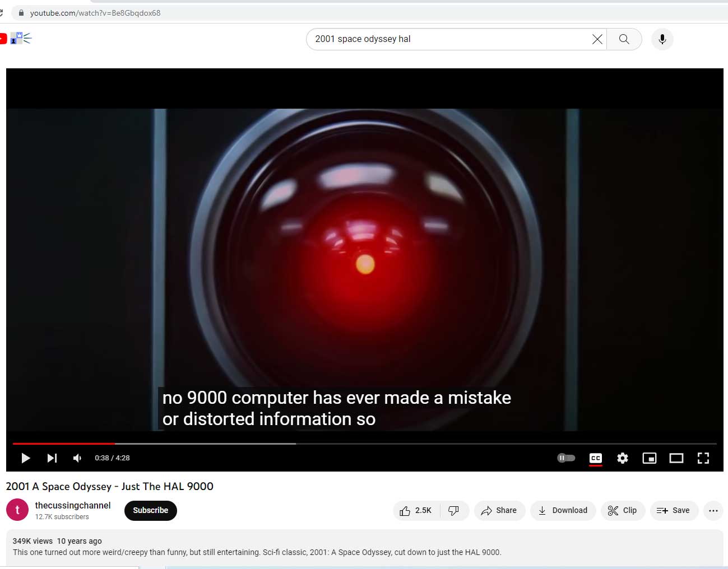Screen dimensions: 728x569
Task: Click the '12.7K subscribers' text
Action: [62, 517]
